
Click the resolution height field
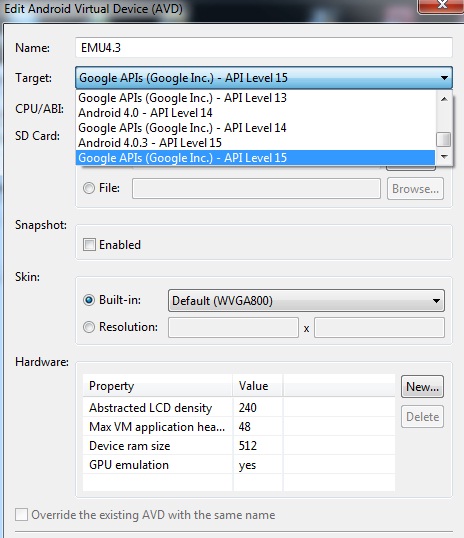379,328
